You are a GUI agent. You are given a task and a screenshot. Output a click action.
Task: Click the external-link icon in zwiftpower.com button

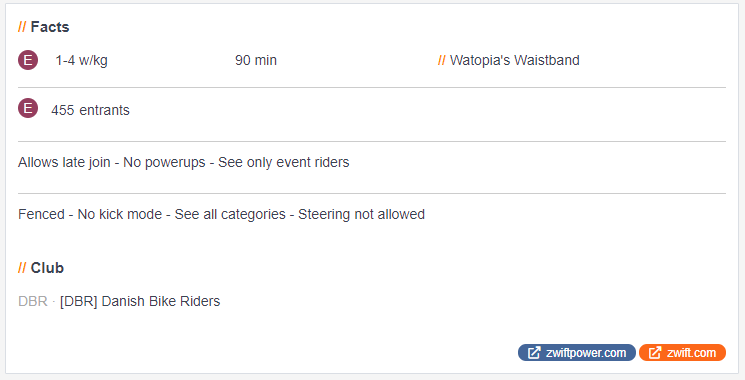point(534,353)
